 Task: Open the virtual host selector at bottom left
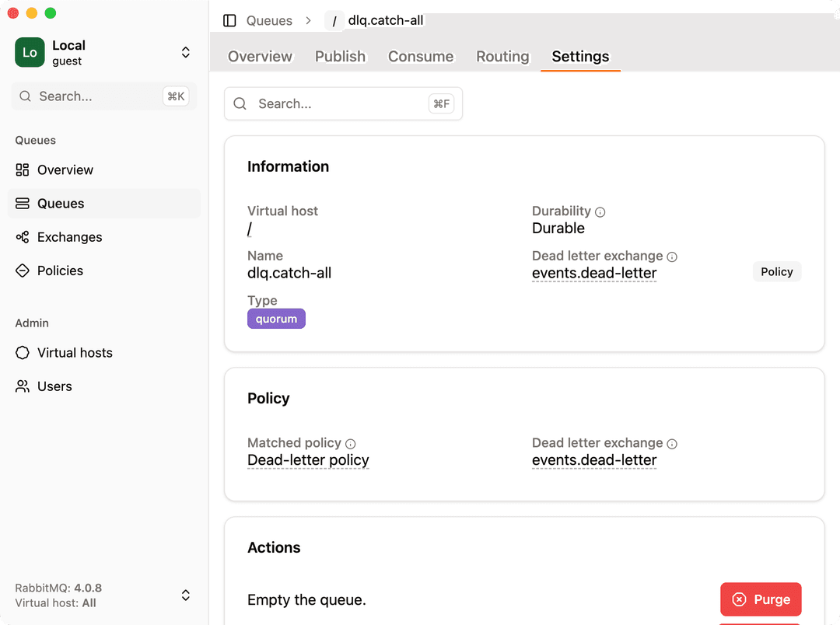point(185,595)
